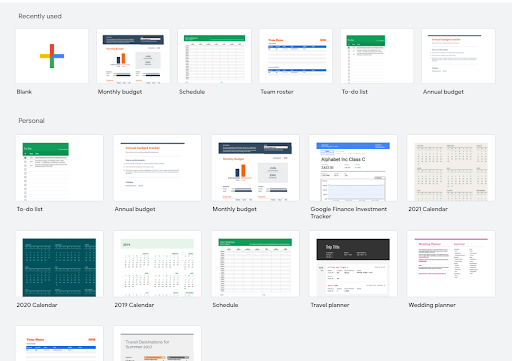The height and width of the screenshot is (361, 512).
Task: Open the 2020 Calendar template thumbnail
Action: (x=59, y=264)
